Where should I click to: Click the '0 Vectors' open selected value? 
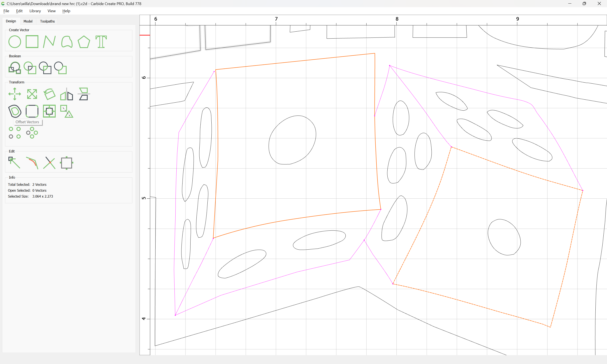pos(39,190)
